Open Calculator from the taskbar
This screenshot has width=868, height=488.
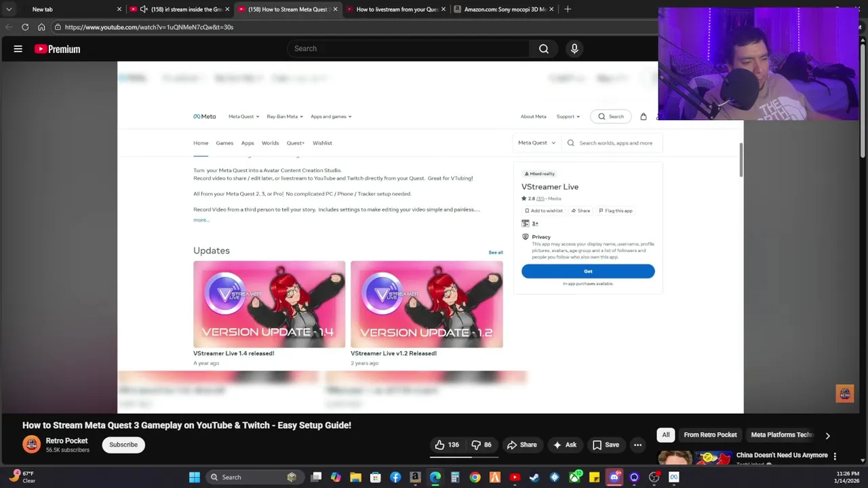(x=455, y=477)
